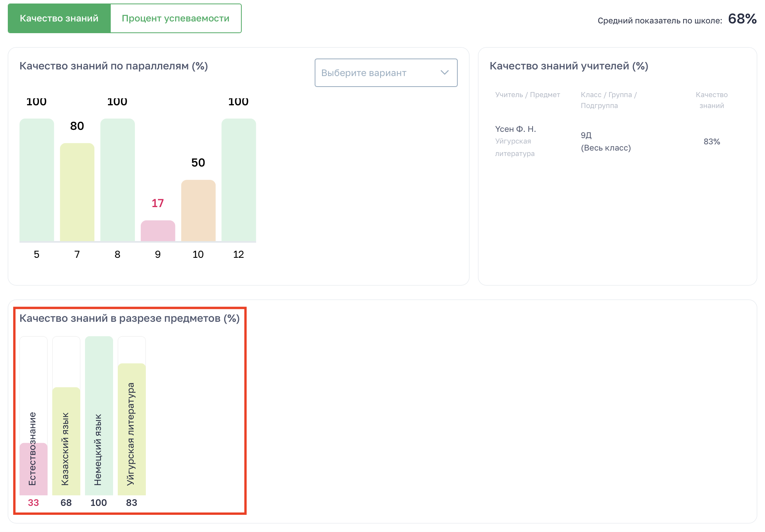Click the grade 7 bar showing 80
This screenshot has width=765, height=532.
[77, 192]
